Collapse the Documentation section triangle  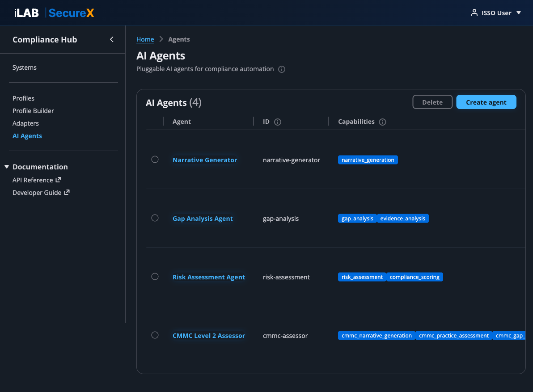tap(6, 167)
